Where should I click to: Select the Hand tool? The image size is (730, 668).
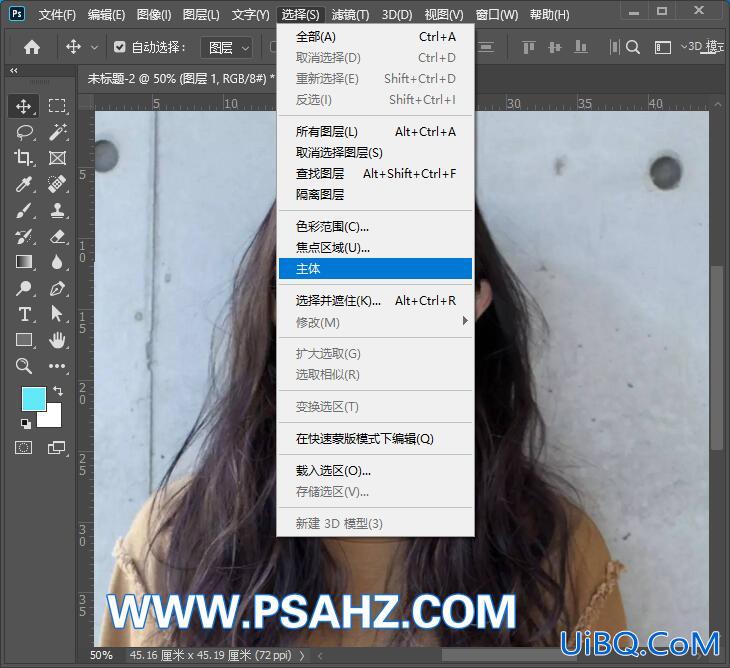coord(57,340)
